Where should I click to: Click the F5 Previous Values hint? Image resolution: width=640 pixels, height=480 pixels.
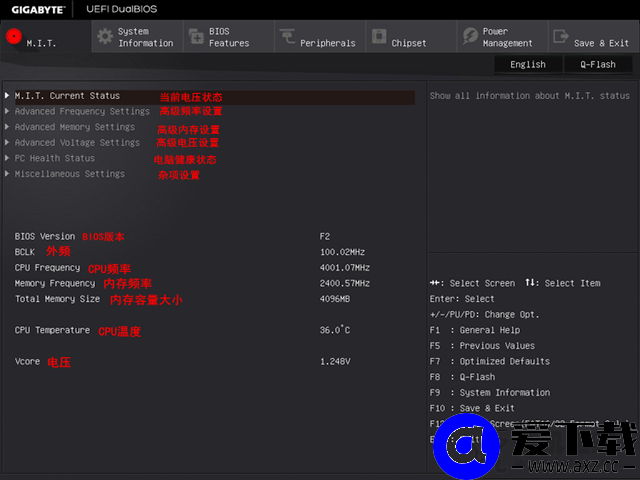coord(482,346)
